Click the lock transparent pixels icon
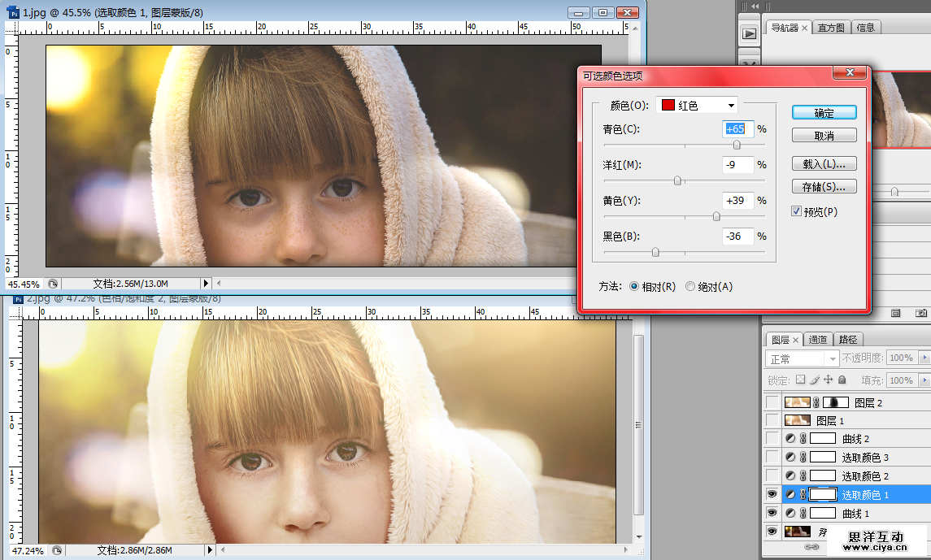 pos(800,380)
